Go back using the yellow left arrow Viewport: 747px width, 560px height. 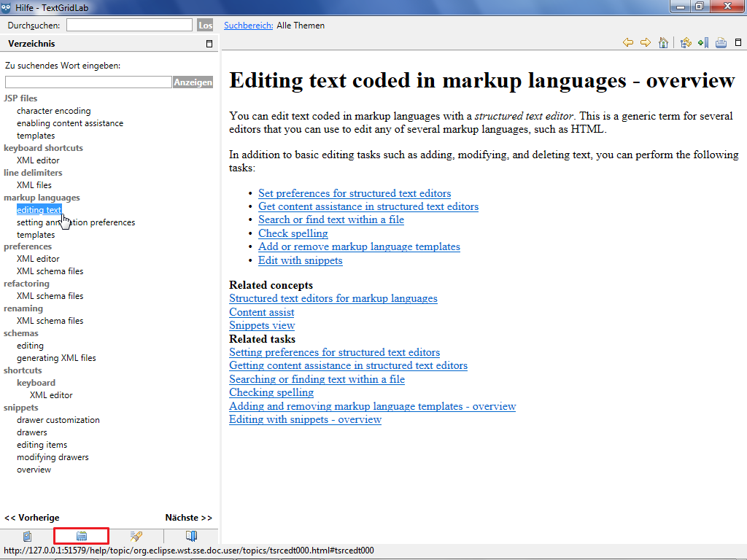[x=627, y=43]
